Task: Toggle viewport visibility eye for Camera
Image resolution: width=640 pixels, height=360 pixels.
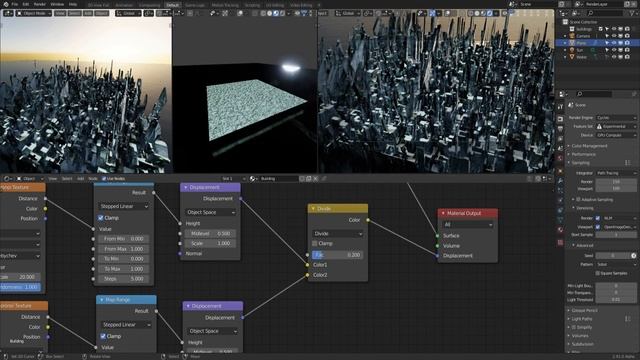Action: [x=614, y=36]
